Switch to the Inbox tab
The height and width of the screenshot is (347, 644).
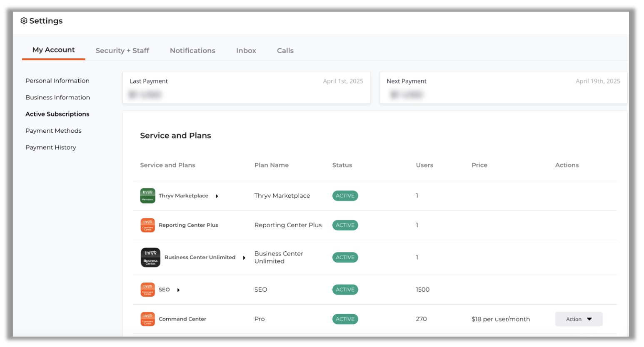click(x=246, y=51)
